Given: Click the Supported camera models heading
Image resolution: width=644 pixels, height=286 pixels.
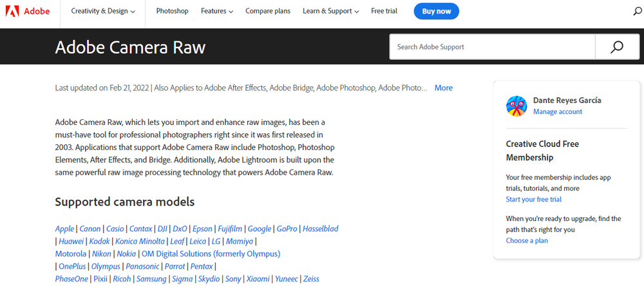Looking at the screenshot, I should pyautogui.click(x=125, y=202).
